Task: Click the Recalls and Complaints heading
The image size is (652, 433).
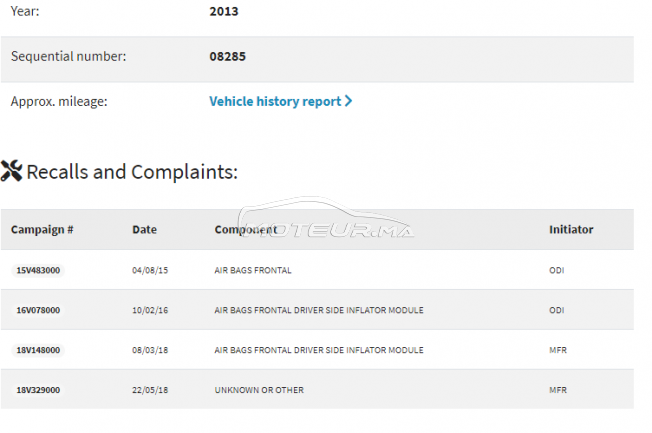Action: (132, 171)
